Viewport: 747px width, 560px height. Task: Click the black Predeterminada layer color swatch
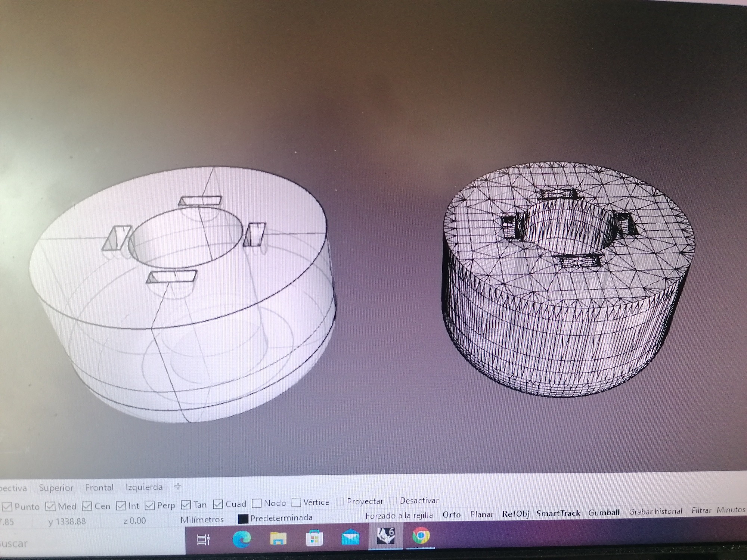coord(243,519)
